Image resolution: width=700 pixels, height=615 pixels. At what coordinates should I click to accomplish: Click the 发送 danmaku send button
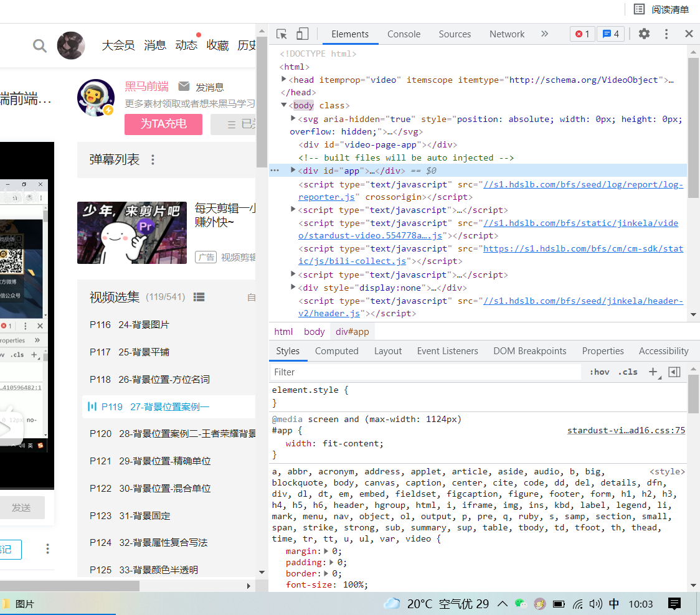point(21,508)
